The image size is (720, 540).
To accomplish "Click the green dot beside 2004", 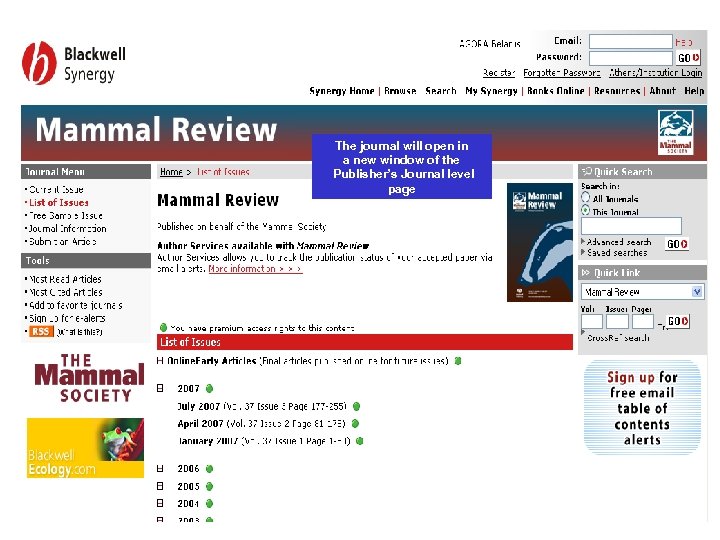I will [209, 504].
